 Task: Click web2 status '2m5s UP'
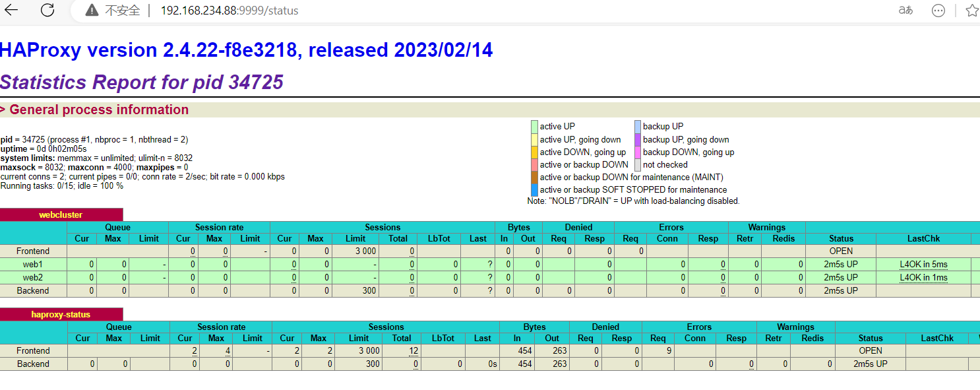click(x=841, y=277)
